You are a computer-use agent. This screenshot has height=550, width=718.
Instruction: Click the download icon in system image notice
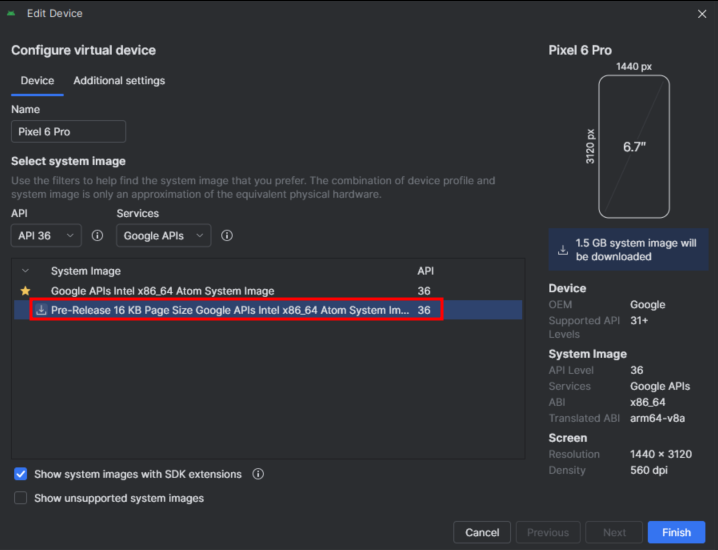coord(563,250)
